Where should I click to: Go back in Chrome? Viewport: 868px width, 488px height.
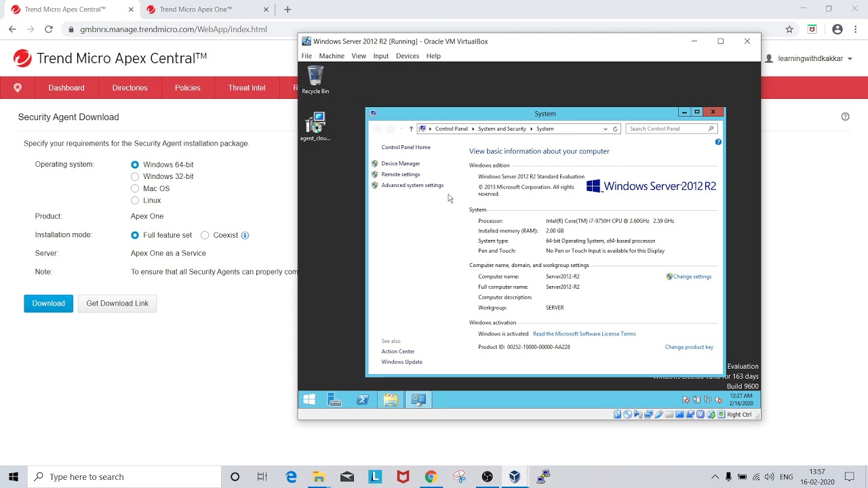[x=12, y=29]
